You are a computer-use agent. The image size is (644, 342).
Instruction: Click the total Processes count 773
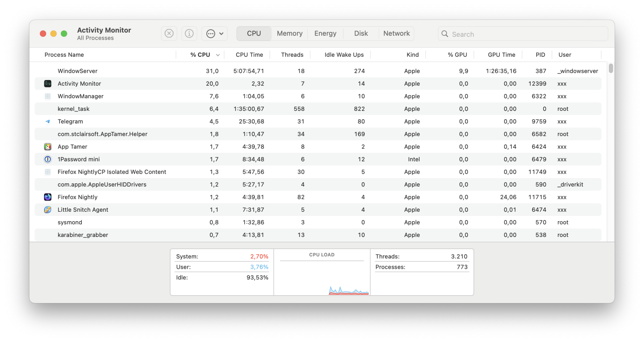tap(462, 267)
